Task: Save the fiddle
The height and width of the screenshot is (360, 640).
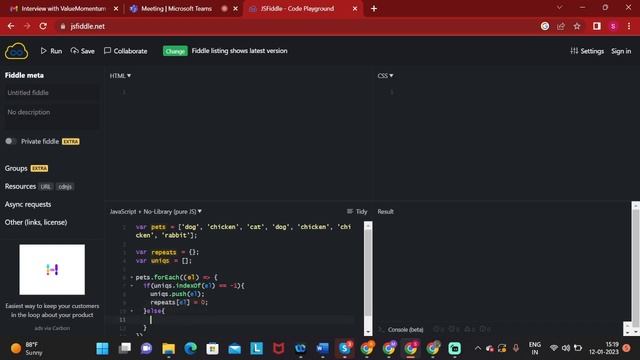Action: [82, 51]
